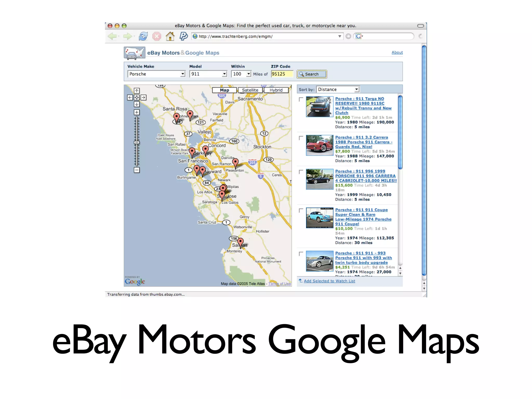The image size is (532, 399).
Task: Click the Search button
Action: [x=312, y=74]
